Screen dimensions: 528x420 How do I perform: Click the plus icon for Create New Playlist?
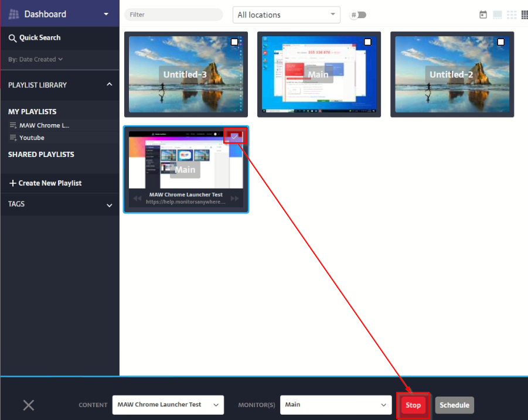tap(12, 183)
